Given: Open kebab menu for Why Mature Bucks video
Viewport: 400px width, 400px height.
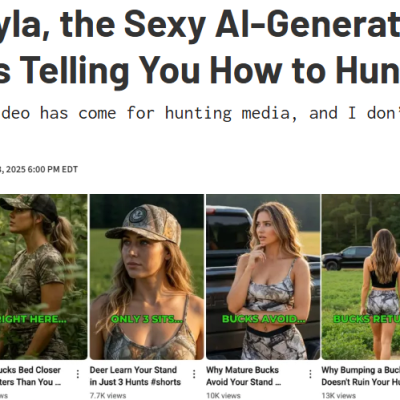Looking at the screenshot, I should click(310, 374).
